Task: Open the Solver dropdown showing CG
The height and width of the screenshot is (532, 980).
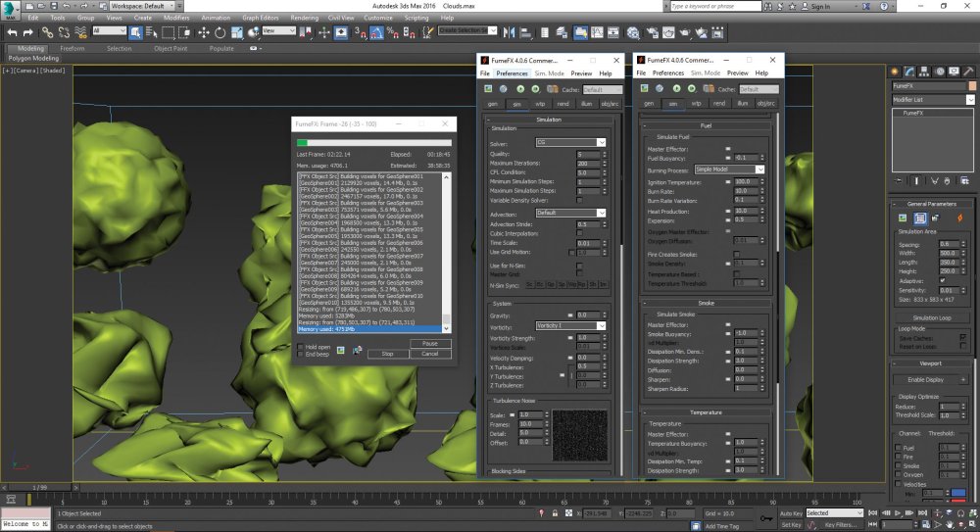Action: 570,142
